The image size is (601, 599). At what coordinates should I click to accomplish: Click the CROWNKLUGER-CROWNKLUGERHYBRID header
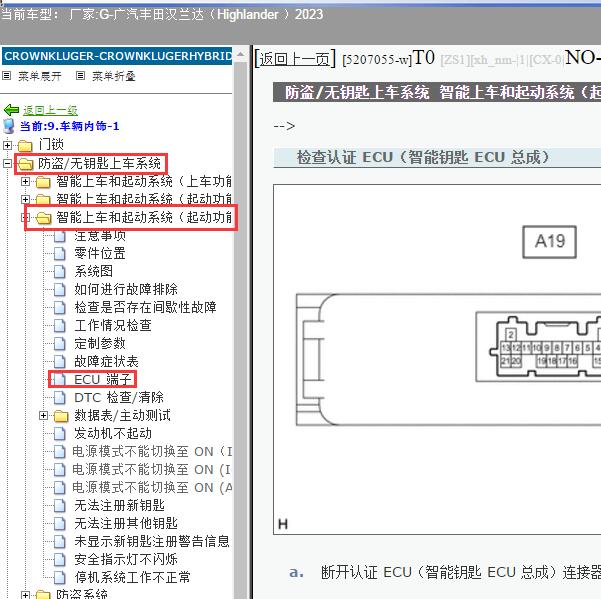[117, 56]
